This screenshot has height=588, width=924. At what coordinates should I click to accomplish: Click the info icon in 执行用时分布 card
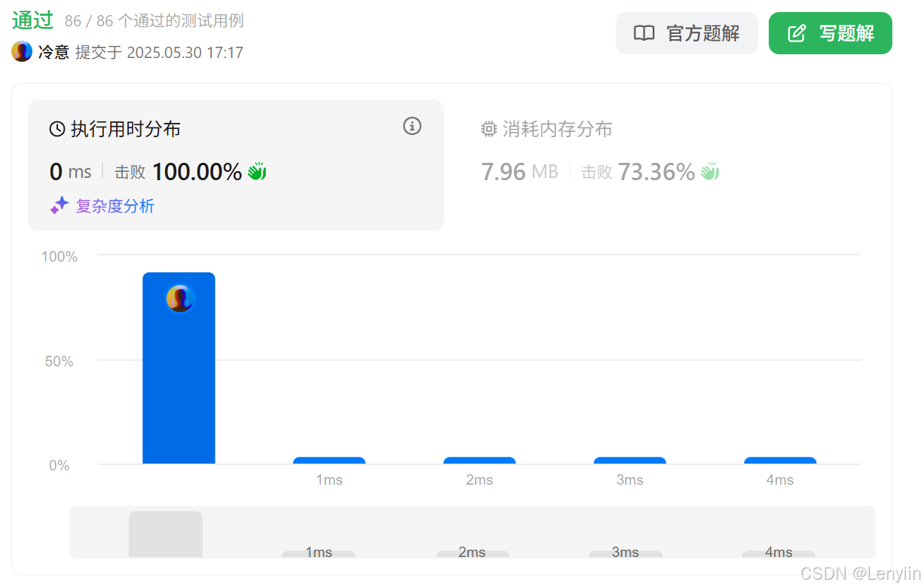(412, 126)
